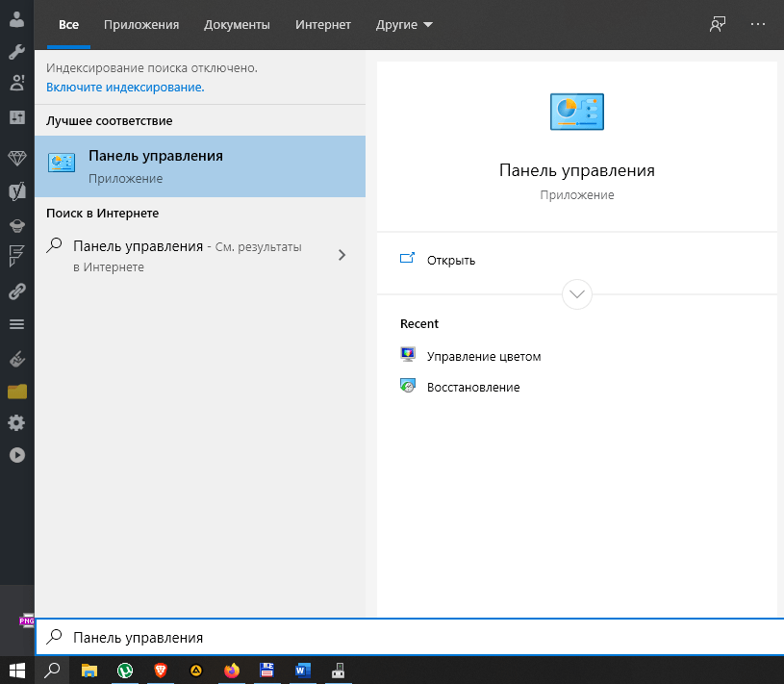
Task: Open the feedback icon in search header
Action: 717,24
